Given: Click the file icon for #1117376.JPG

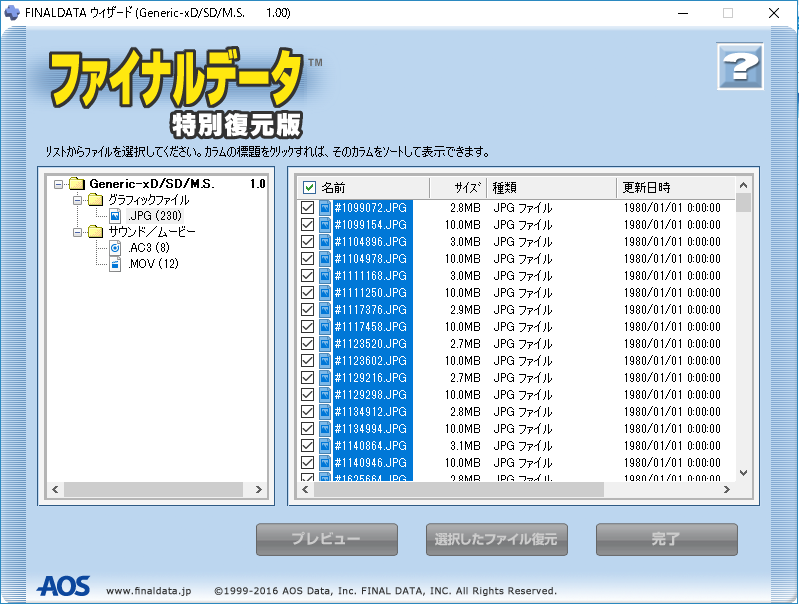Looking at the screenshot, I should point(325,310).
